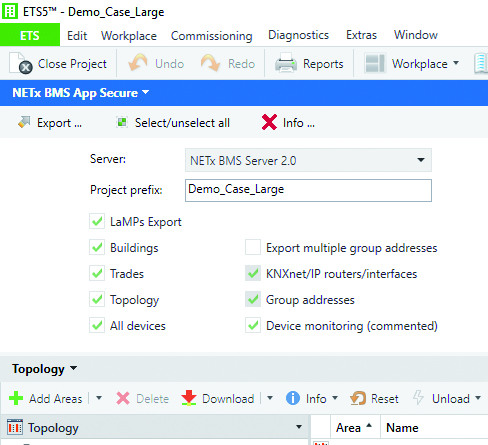Toggle the Group addresses checkbox
The image size is (488, 445).
click(x=253, y=299)
